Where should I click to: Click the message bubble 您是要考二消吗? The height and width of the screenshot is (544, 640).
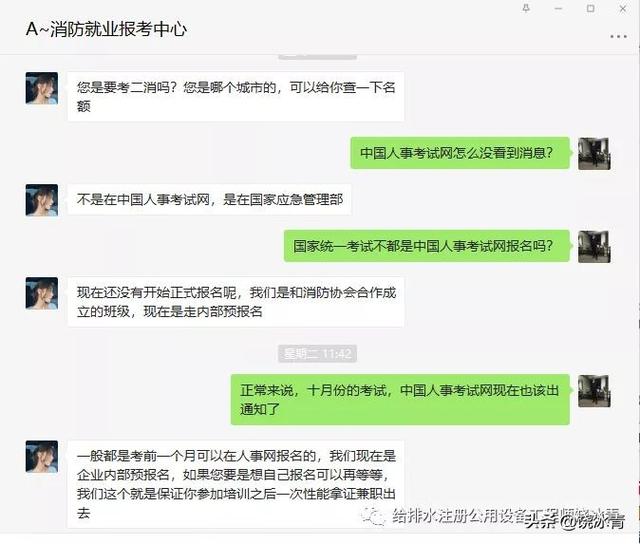click(236, 97)
